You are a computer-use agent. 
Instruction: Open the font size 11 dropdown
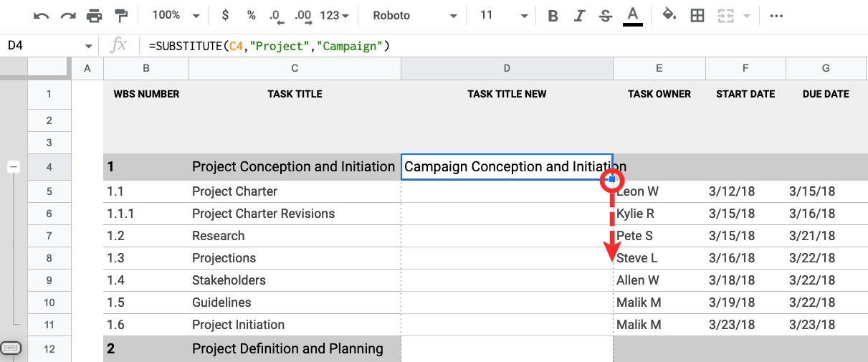click(505, 15)
